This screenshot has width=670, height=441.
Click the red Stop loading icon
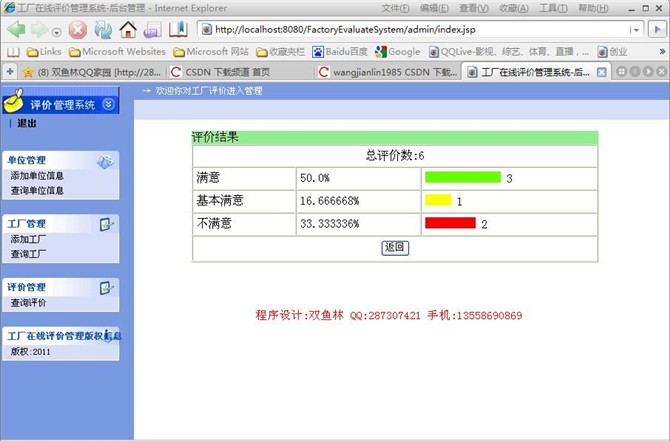pyautogui.click(x=78, y=30)
